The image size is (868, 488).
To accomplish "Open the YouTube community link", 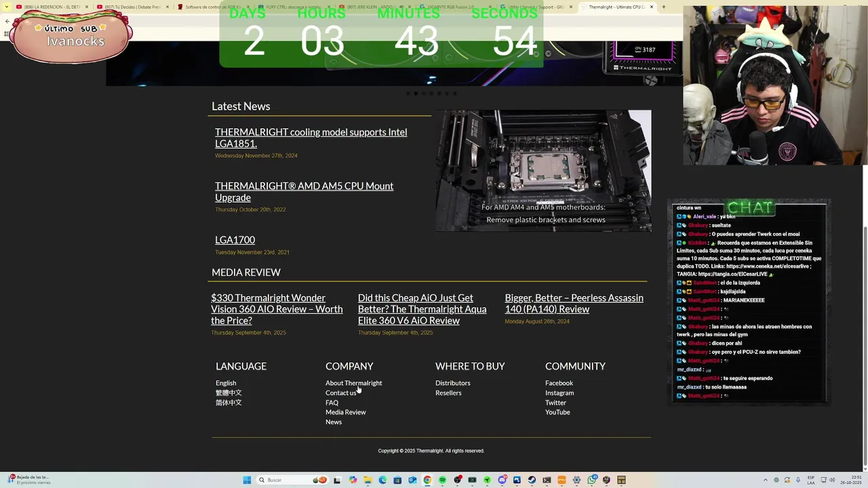I will (x=557, y=412).
